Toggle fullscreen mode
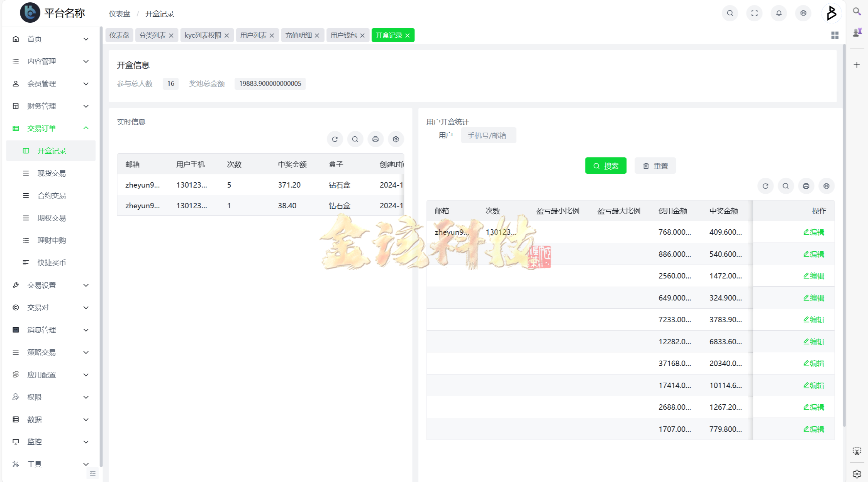 click(754, 13)
